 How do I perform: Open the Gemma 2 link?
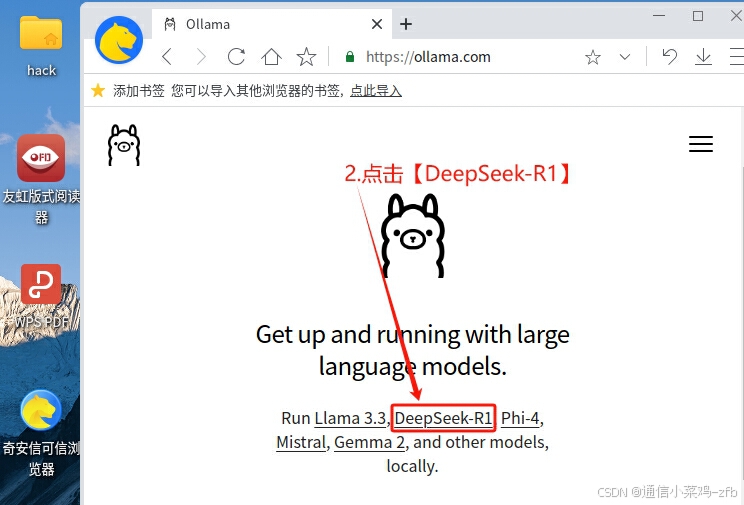369,442
